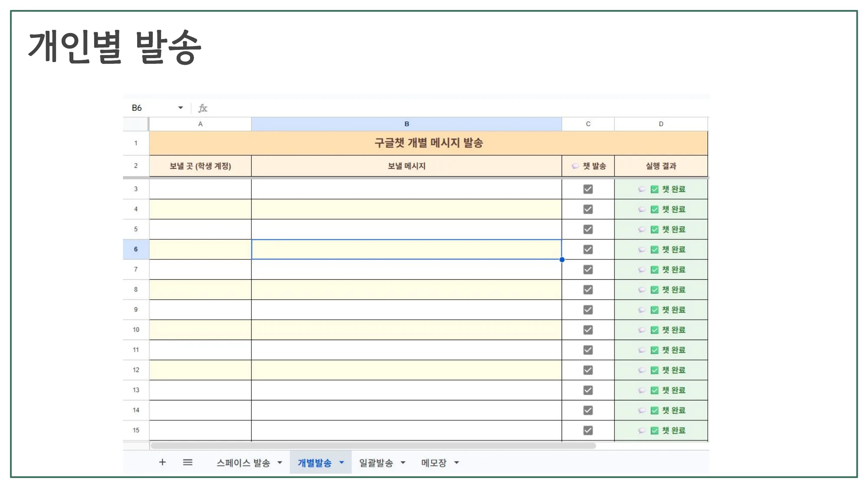Click the message cell in row 8
This screenshot has height=488, width=868.
point(407,290)
